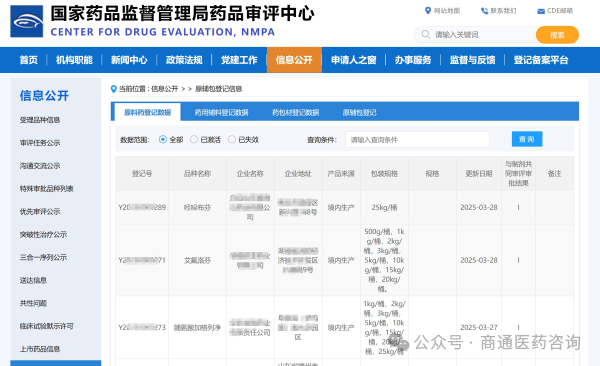Open the 政策法规 navigation item
The height and width of the screenshot is (366, 600).
point(184,60)
